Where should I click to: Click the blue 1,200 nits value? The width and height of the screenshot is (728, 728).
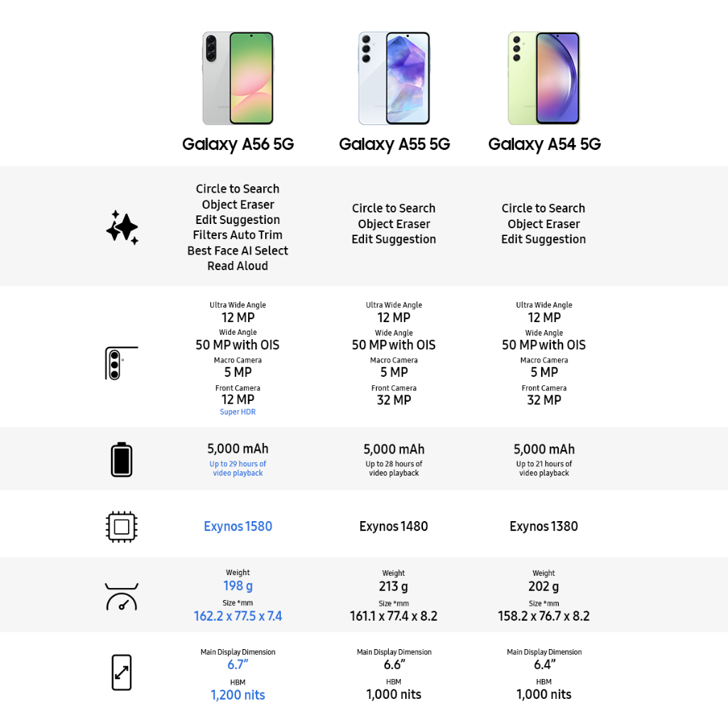[237, 695]
